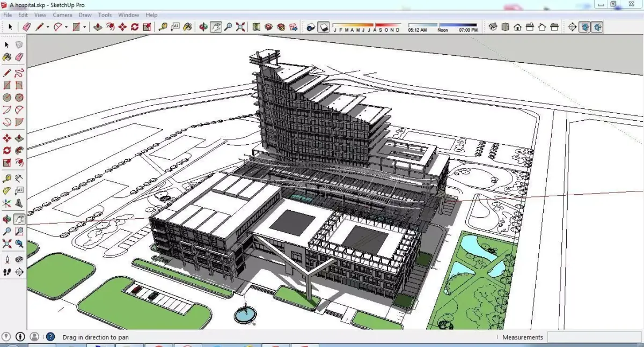Select Make Component tool in left toolbar
The width and height of the screenshot is (644, 347).
(x=19, y=45)
